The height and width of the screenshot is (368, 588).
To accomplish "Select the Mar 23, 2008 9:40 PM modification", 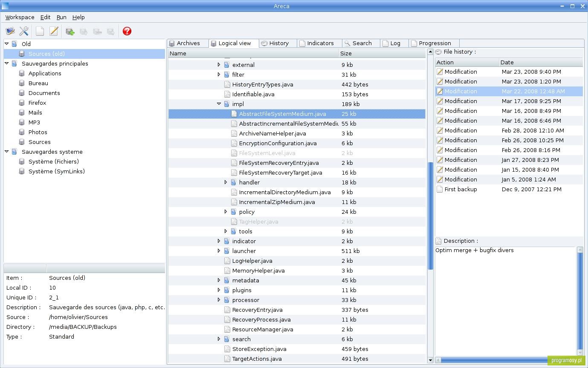I will coord(509,72).
